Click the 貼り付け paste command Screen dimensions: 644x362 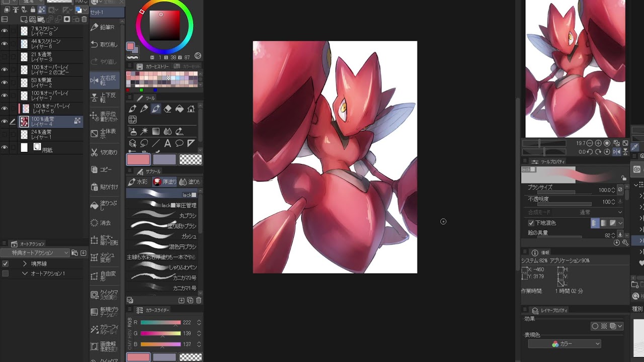tap(104, 187)
